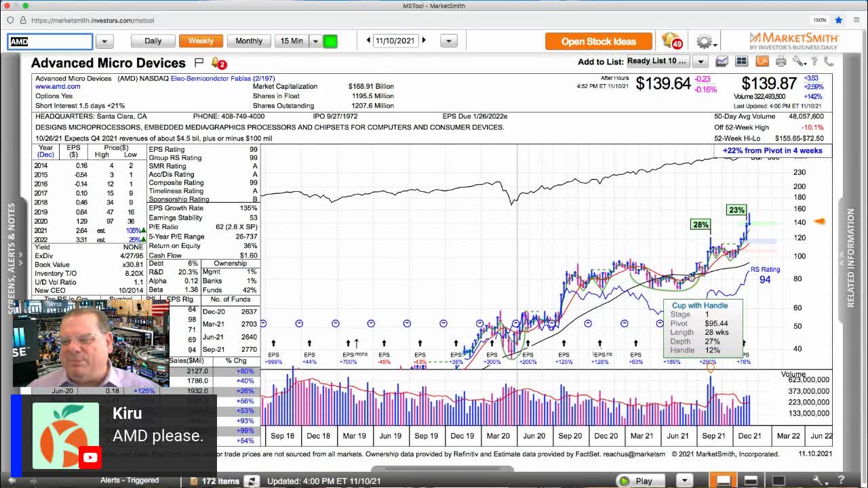Go to previous date with left arrow
Screen dimensions: 868x488
tap(368, 41)
